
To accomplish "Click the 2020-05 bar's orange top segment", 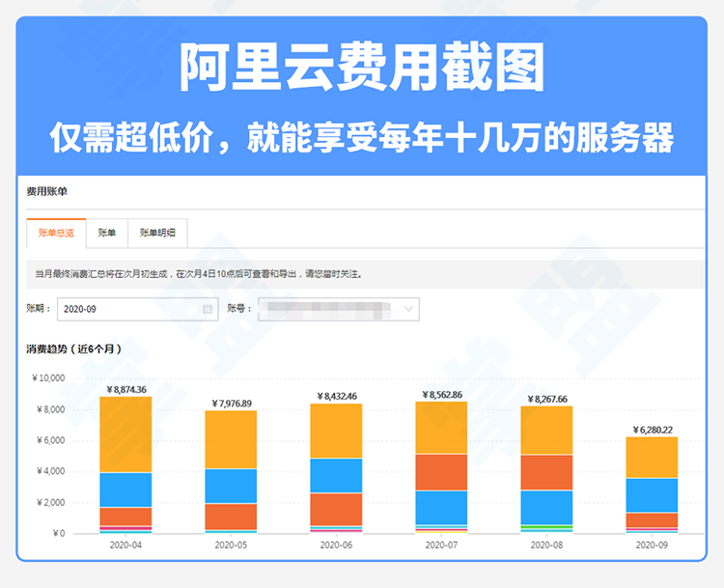I will pos(231,439).
